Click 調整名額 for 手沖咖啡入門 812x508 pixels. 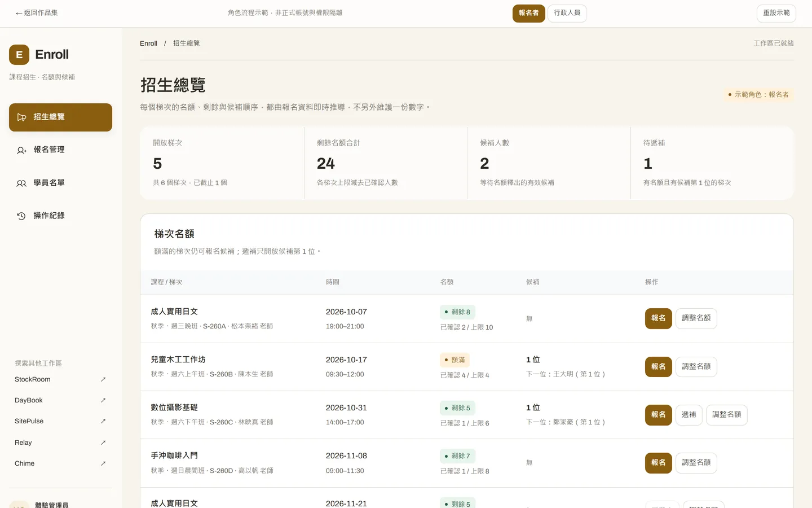tap(696, 463)
